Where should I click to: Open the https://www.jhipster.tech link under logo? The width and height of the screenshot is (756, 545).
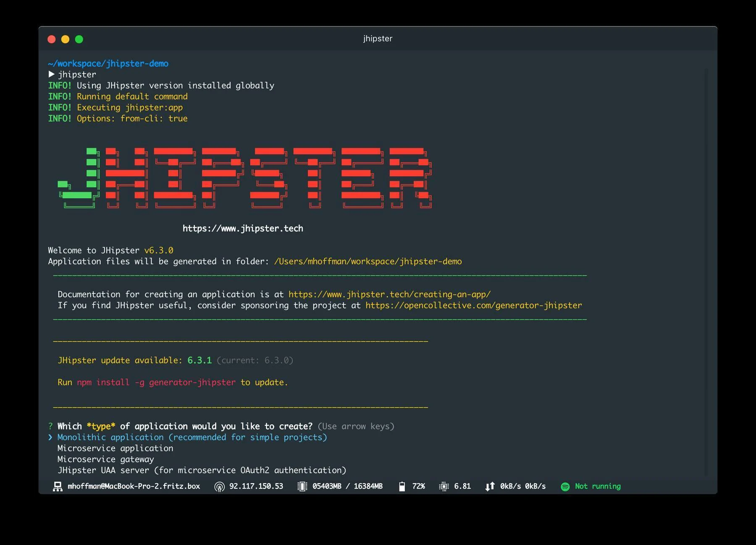point(243,228)
